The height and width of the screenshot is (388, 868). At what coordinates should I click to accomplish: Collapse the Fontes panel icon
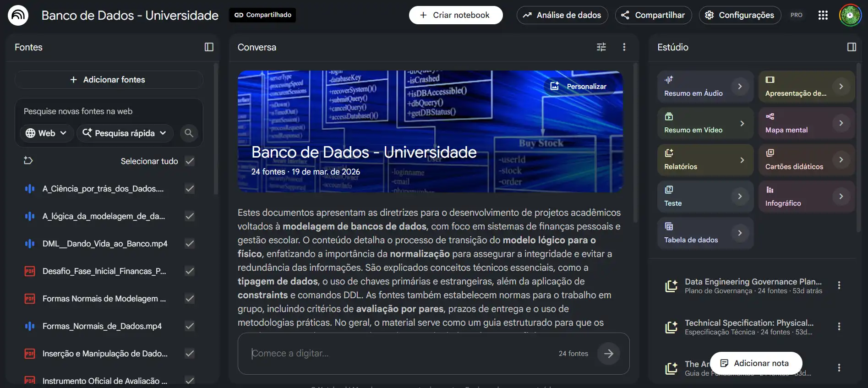[x=209, y=47]
